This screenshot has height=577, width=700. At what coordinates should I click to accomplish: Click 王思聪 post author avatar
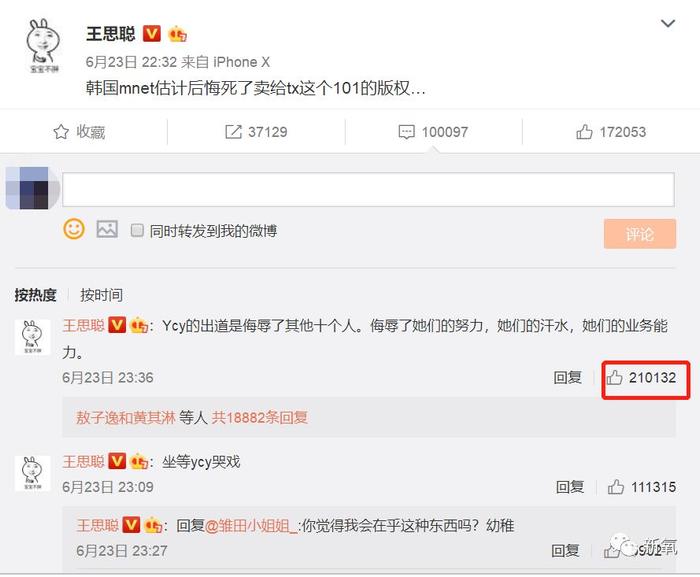pyautogui.click(x=43, y=46)
